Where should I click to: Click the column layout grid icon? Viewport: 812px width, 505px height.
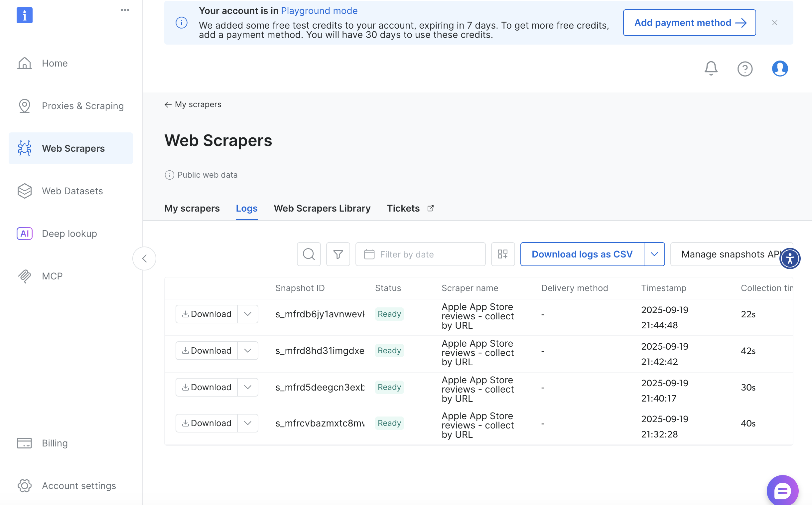(503, 254)
